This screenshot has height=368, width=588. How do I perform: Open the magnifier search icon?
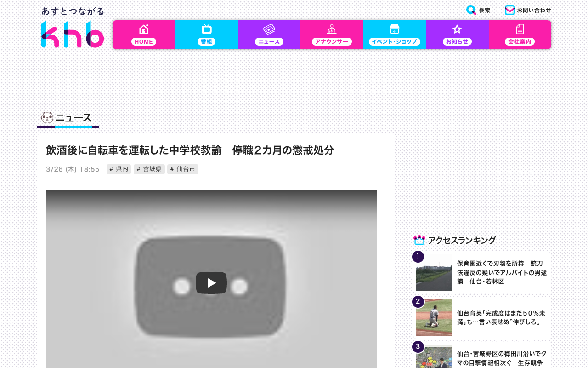(471, 10)
